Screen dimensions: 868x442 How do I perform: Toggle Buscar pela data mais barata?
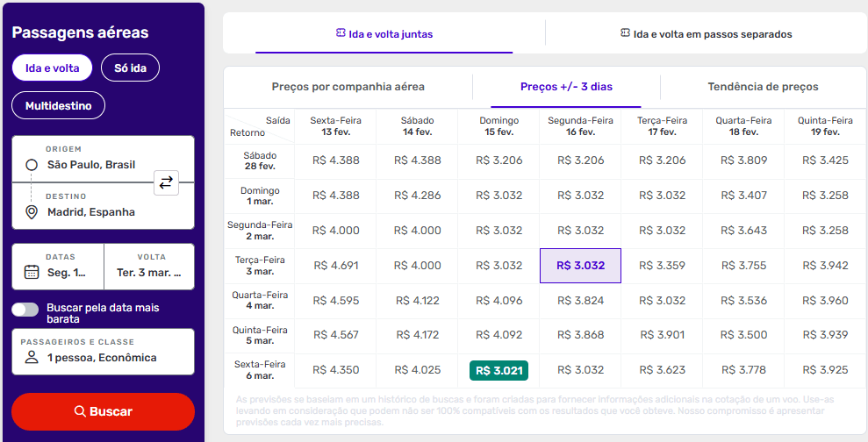(x=25, y=309)
